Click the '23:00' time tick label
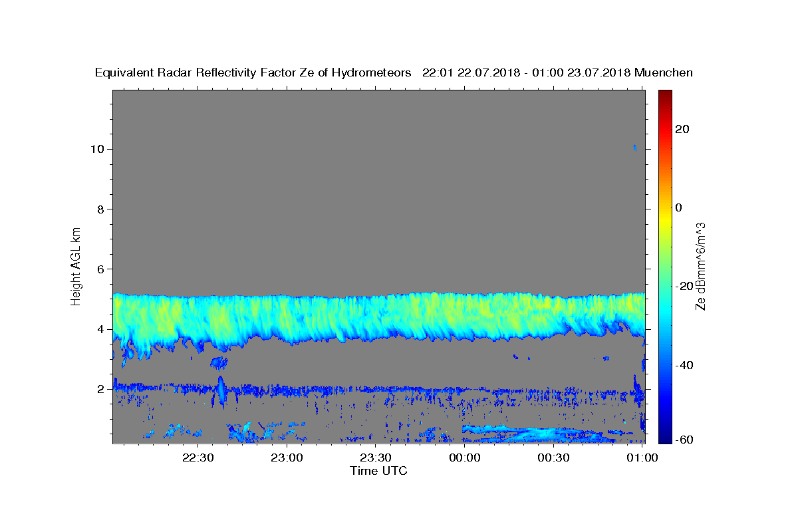 [287, 458]
